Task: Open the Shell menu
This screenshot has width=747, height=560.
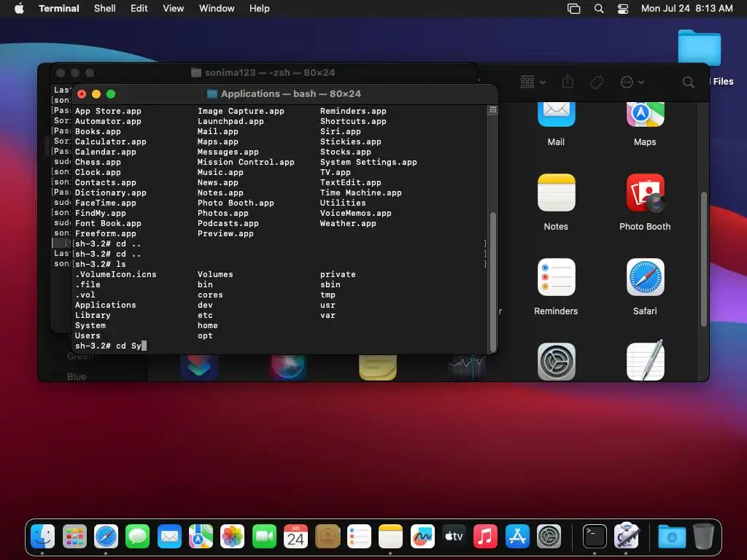Action: click(104, 8)
